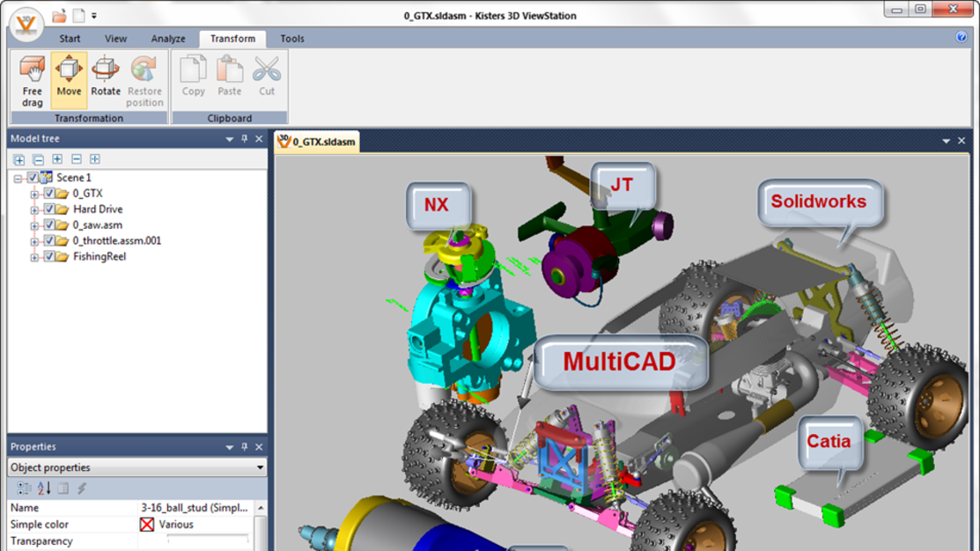
Task: Click the FishingReel folder icon
Action: click(62, 257)
